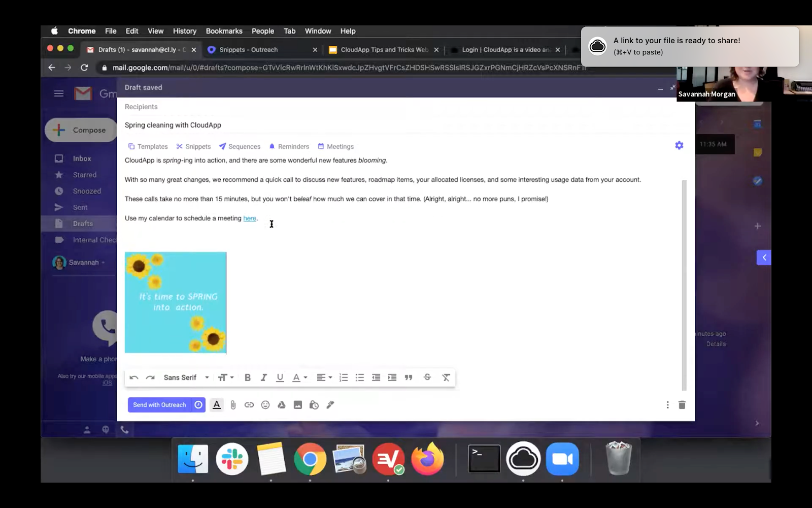Open Outreach settings gear icon
This screenshot has height=508, width=812.
(x=679, y=145)
